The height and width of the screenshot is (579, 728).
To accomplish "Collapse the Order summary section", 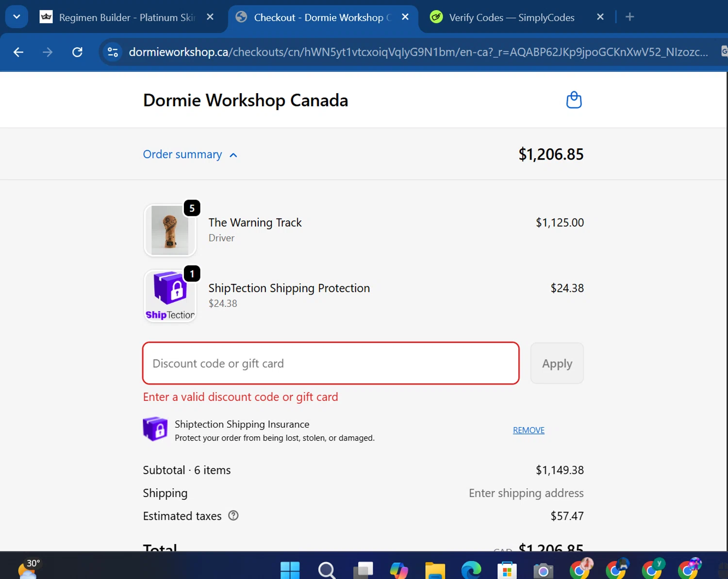I will pyautogui.click(x=190, y=154).
